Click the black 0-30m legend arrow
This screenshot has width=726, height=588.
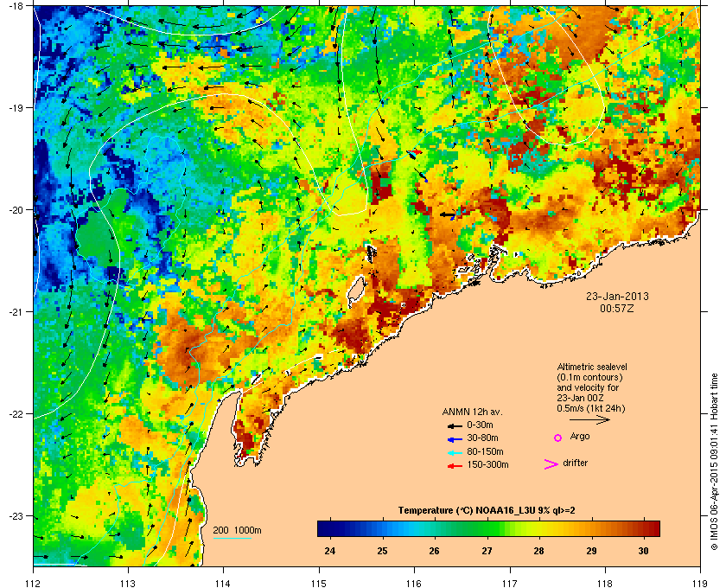tap(455, 425)
